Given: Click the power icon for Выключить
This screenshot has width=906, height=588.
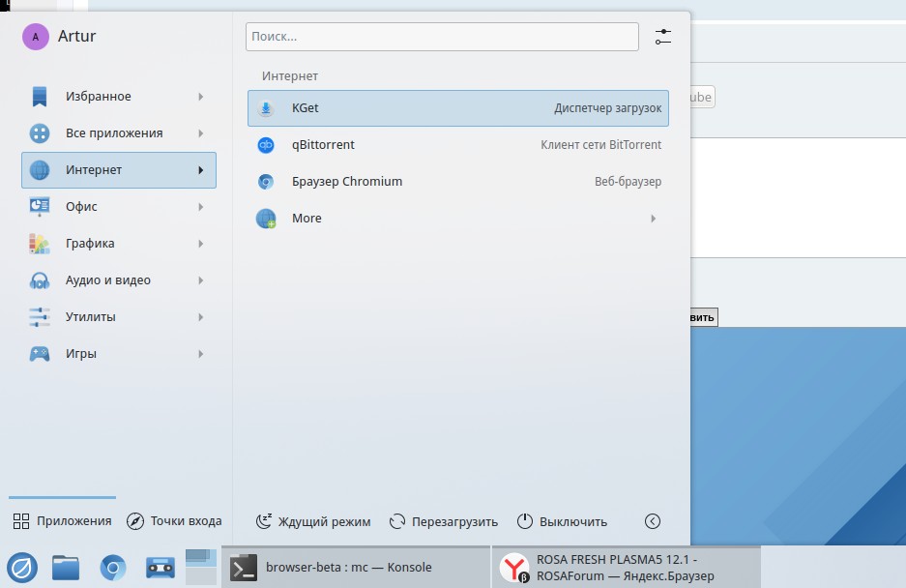Looking at the screenshot, I should click(525, 521).
